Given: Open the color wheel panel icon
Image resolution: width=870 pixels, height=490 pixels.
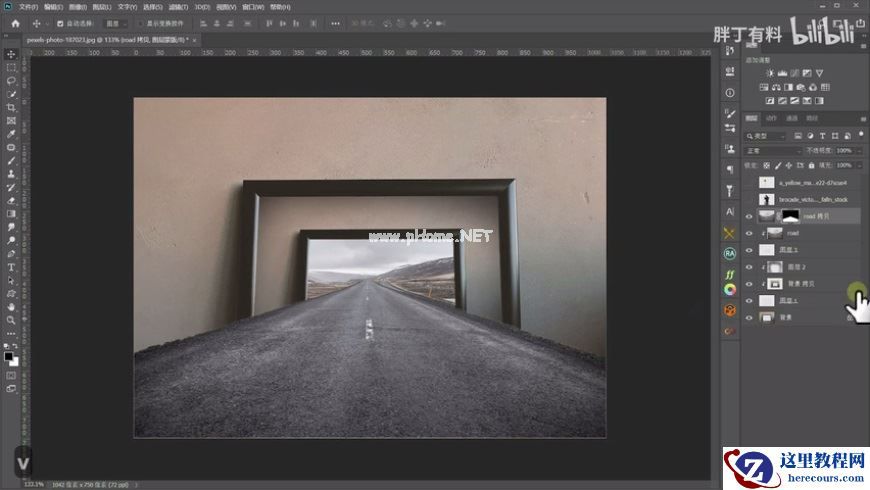Looking at the screenshot, I should [x=730, y=290].
